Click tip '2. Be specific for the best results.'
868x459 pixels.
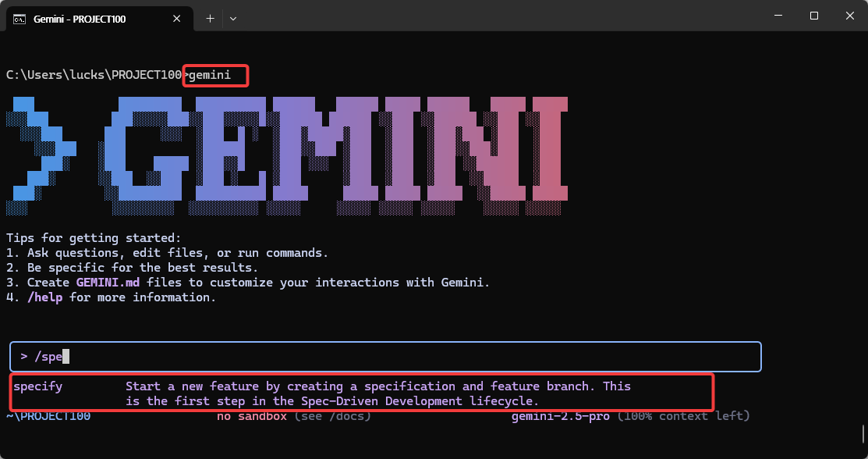[132, 267]
